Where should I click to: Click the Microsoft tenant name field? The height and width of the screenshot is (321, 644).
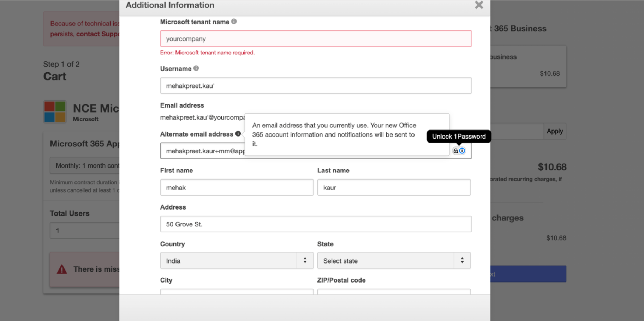pyautogui.click(x=315, y=39)
